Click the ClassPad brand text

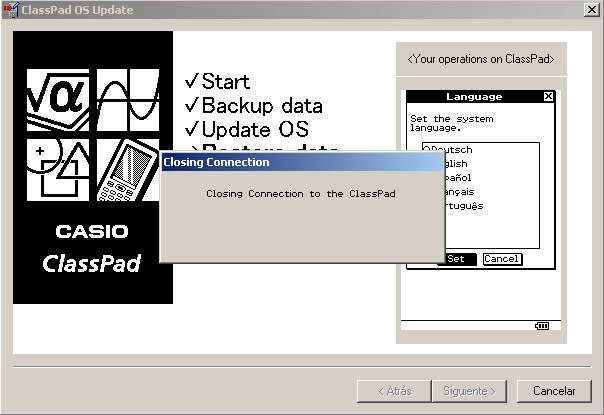coord(92,264)
